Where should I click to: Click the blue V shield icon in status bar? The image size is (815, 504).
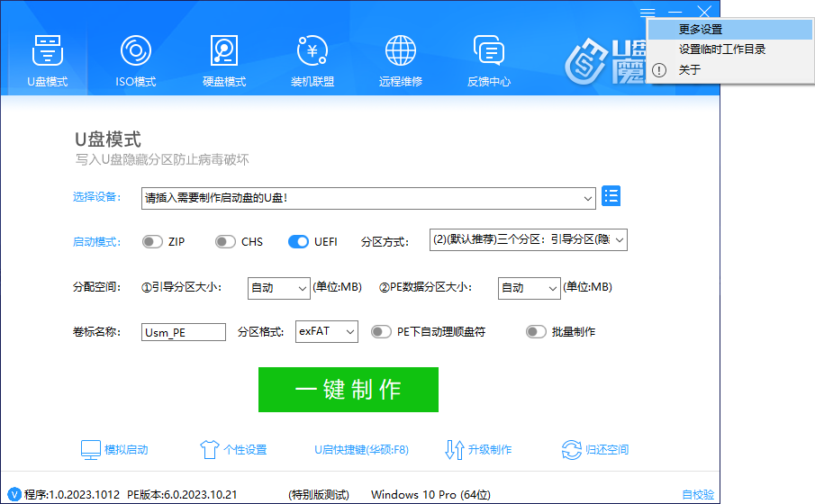tap(14, 495)
